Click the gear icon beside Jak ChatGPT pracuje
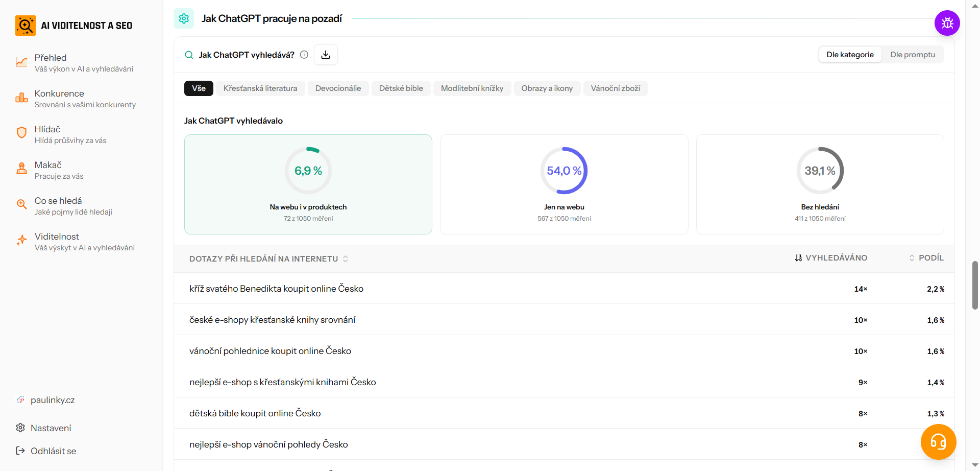The height and width of the screenshot is (471, 980). [x=184, y=18]
